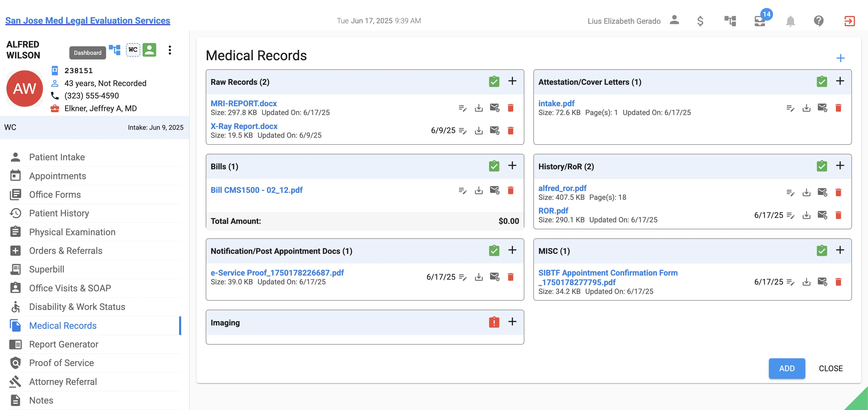Open the patient three-dot options menu

click(x=170, y=50)
